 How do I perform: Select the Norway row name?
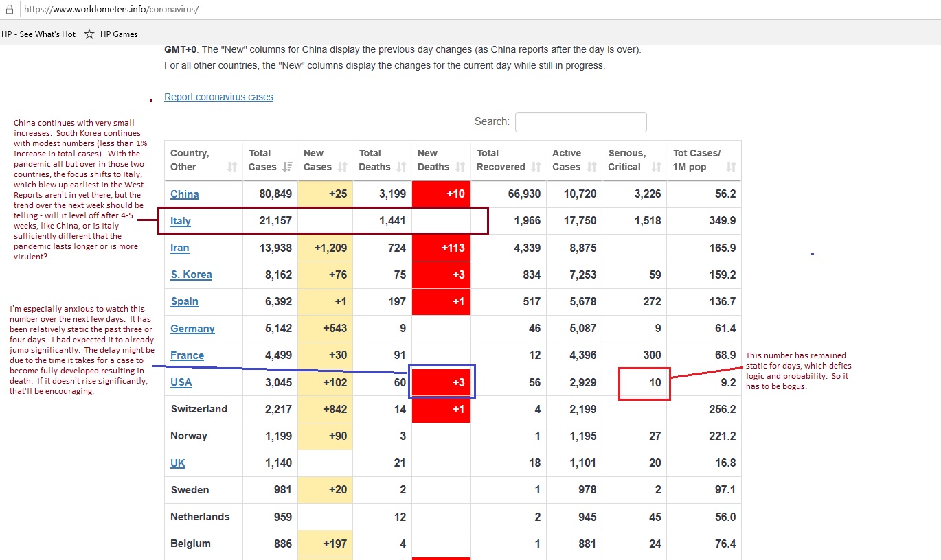tap(190, 436)
